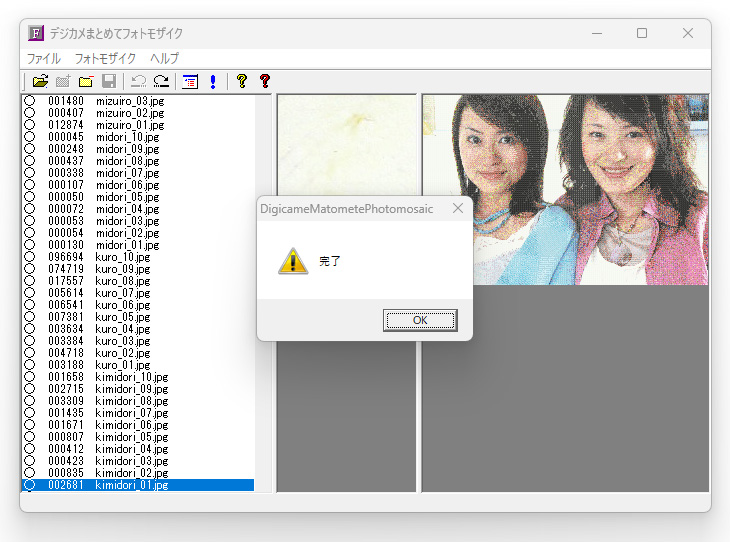Select the kimidori_03.jpg row

pos(138,461)
